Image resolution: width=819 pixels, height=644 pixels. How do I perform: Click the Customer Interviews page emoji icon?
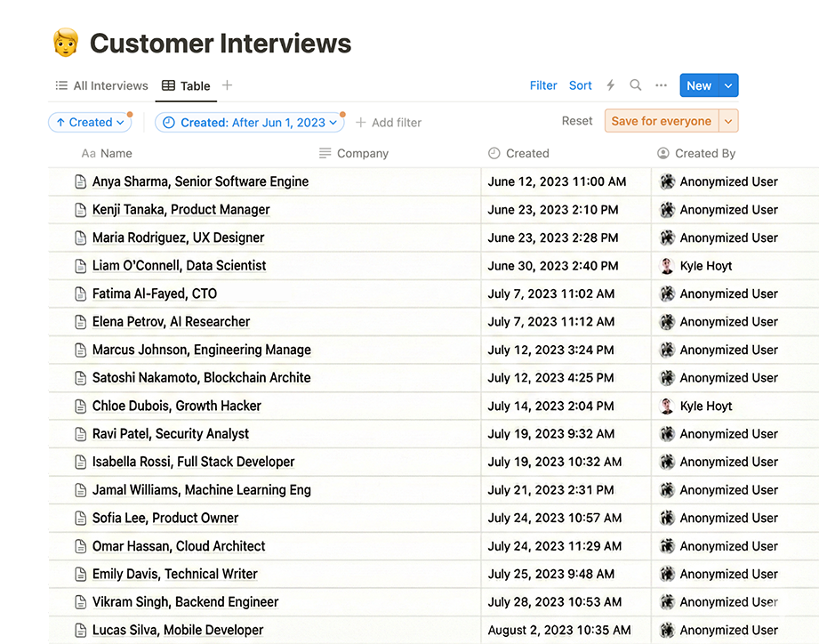pos(65,43)
